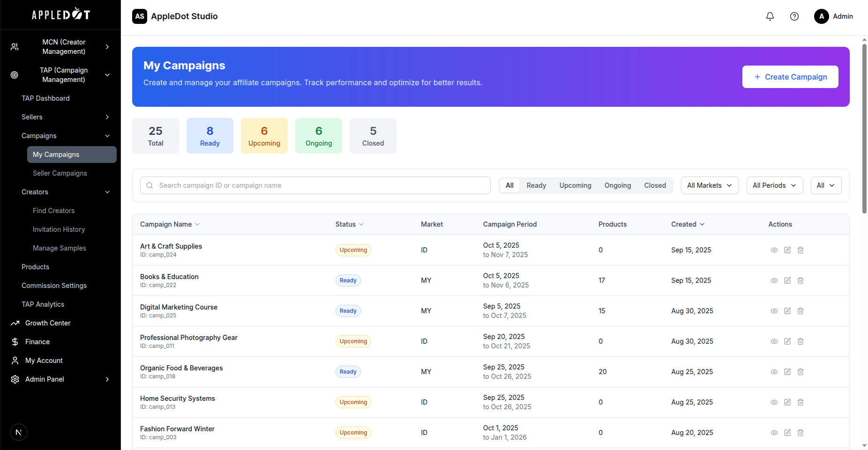Open Seller Campaigns in the sidebar
This screenshot has height=450, width=868.
[60, 173]
